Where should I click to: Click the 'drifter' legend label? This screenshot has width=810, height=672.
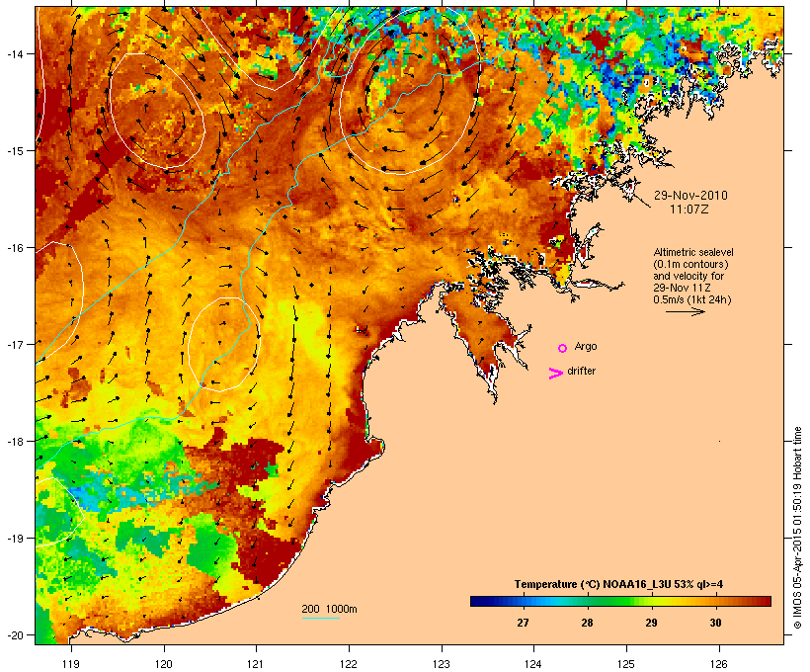(581, 371)
